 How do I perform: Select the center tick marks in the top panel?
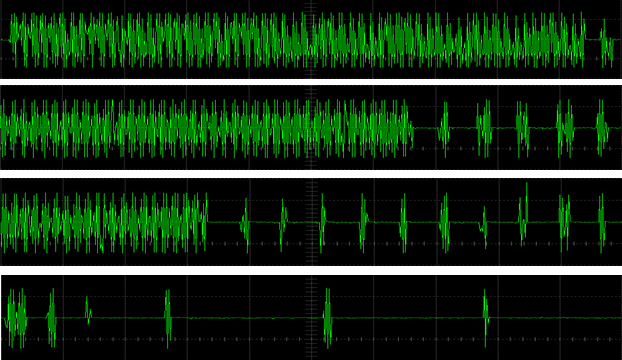(x=311, y=40)
